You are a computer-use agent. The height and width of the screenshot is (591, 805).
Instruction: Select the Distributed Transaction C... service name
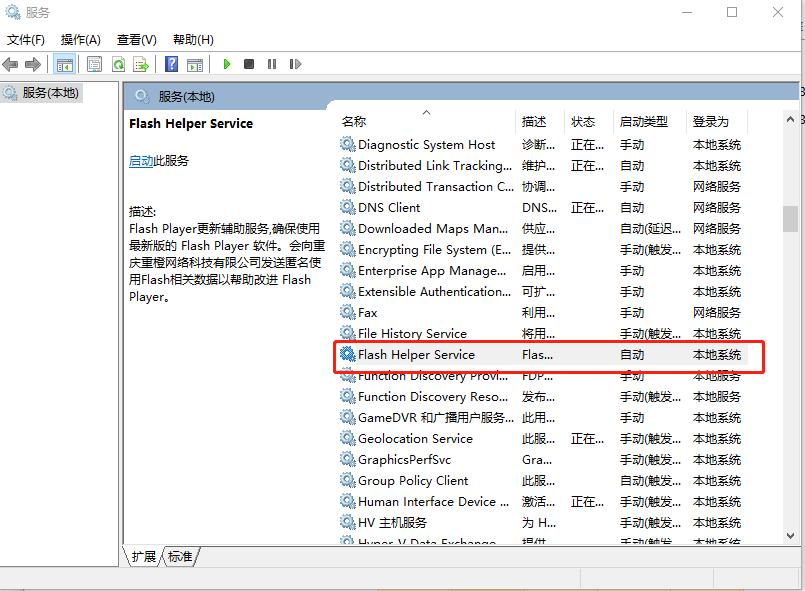436,187
